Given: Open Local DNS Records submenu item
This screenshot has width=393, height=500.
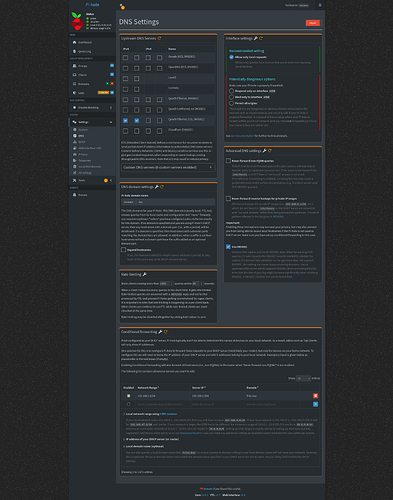Looking at the screenshot, I should point(92,166).
